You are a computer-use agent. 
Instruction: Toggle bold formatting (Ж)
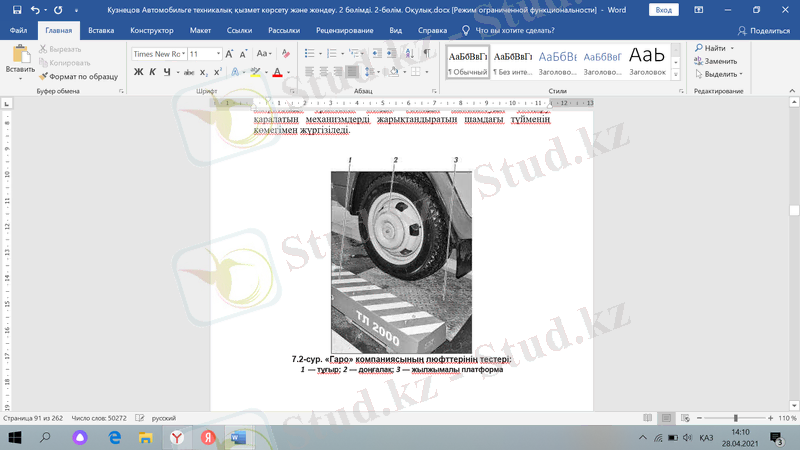[x=139, y=72]
